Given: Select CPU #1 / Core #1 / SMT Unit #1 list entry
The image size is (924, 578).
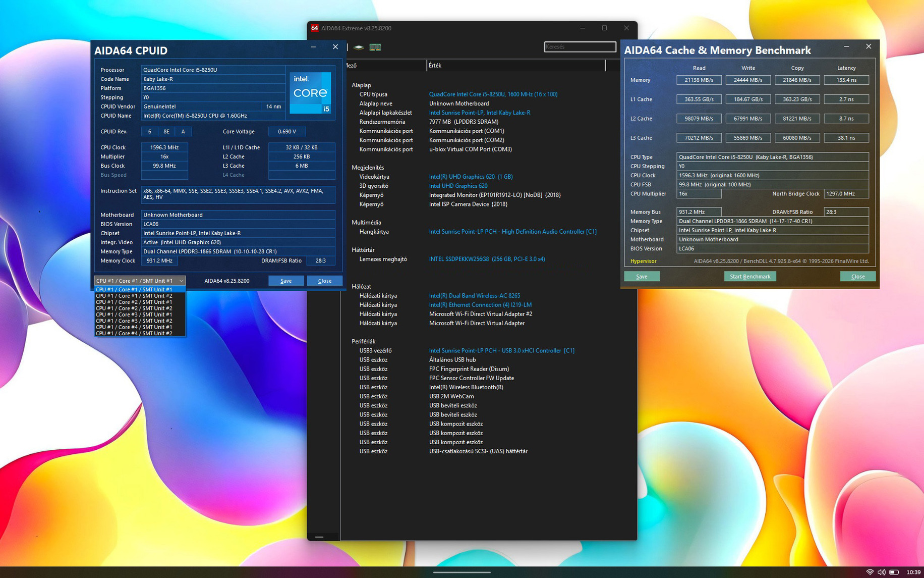Looking at the screenshot, I should point(140,289).
